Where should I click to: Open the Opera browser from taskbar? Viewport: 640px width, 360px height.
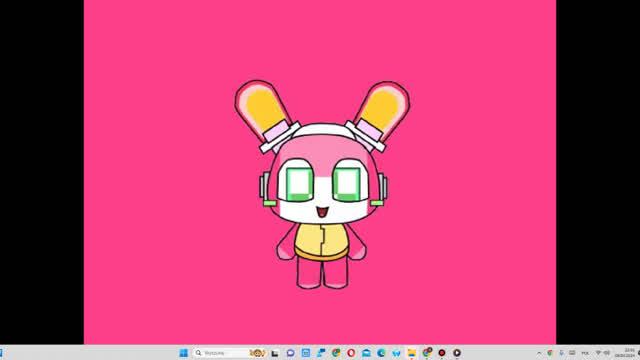coord(351,353)
